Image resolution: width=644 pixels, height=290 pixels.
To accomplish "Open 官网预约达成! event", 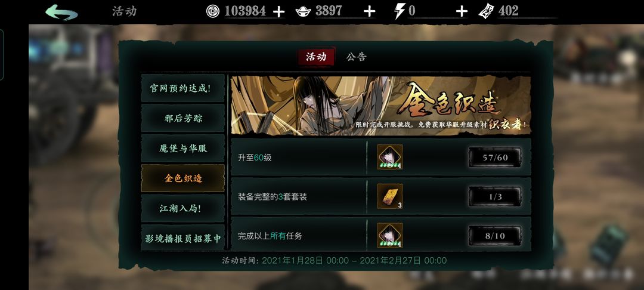I will click(183, 88).
